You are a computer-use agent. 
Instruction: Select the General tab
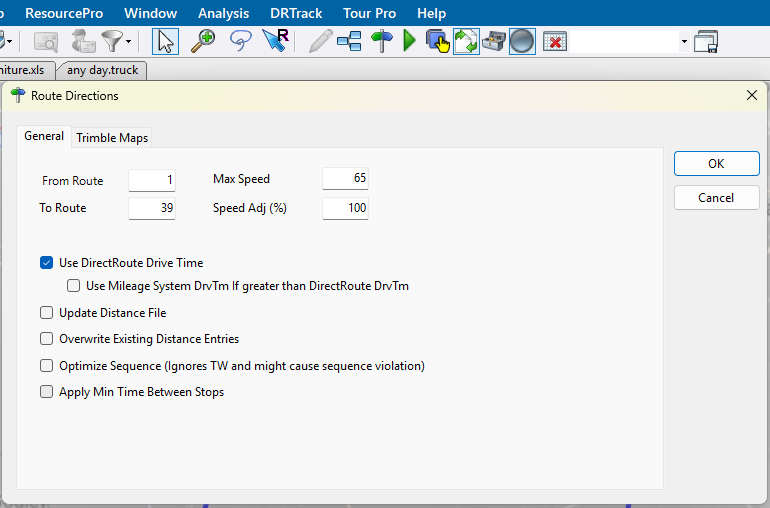tap(44, 136)
